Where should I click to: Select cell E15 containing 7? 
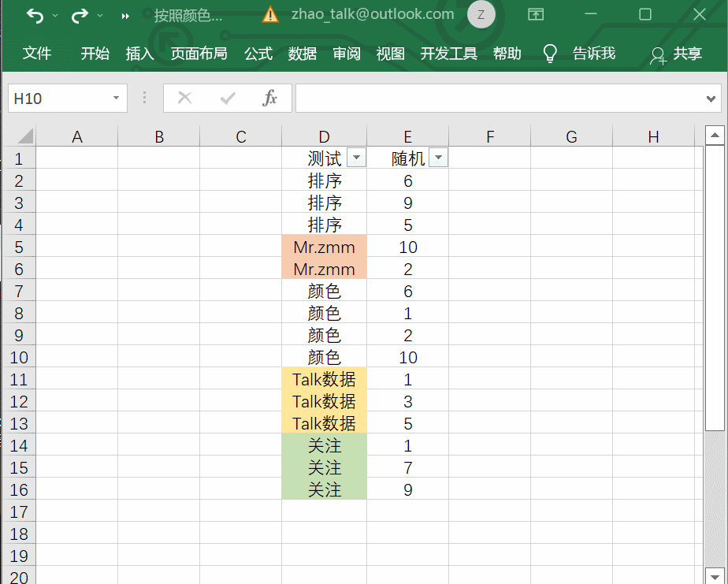(407, 467)
